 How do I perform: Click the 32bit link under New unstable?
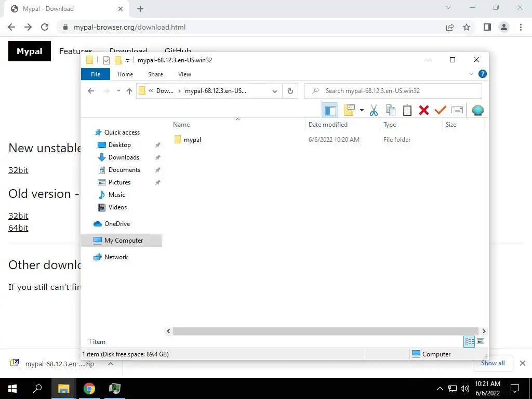click(18, 170)
